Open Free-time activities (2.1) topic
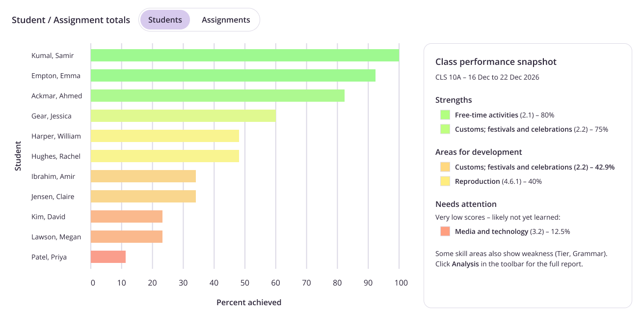This screenshot has height=316, width=644. pyautogui.click(x=505, y=115)
